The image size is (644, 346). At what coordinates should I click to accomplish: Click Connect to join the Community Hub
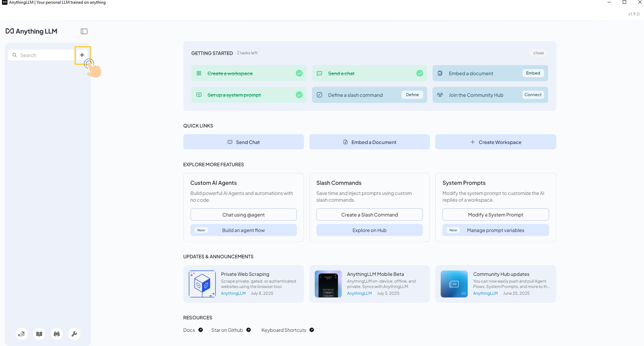pyautogui.click(x=533, y=94)
